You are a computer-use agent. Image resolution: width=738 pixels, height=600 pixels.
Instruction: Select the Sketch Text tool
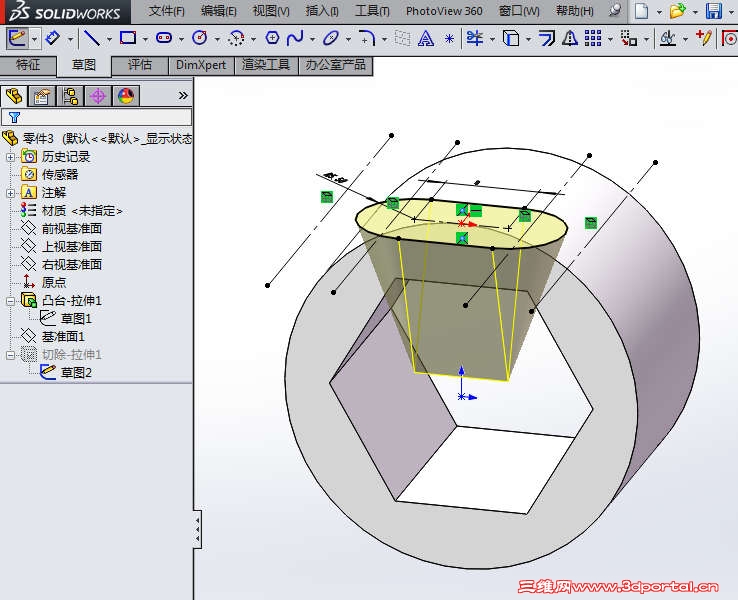[425, 38]
